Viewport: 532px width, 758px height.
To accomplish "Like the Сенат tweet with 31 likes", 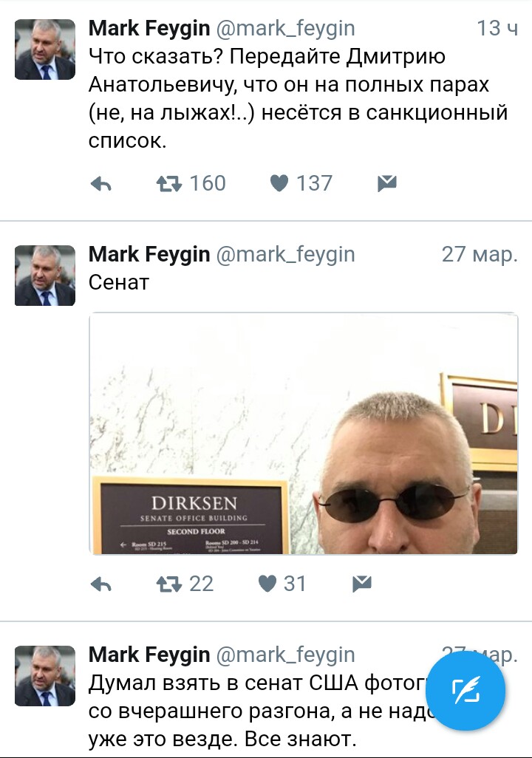I will pyautogui.click(x=267, y=584).
